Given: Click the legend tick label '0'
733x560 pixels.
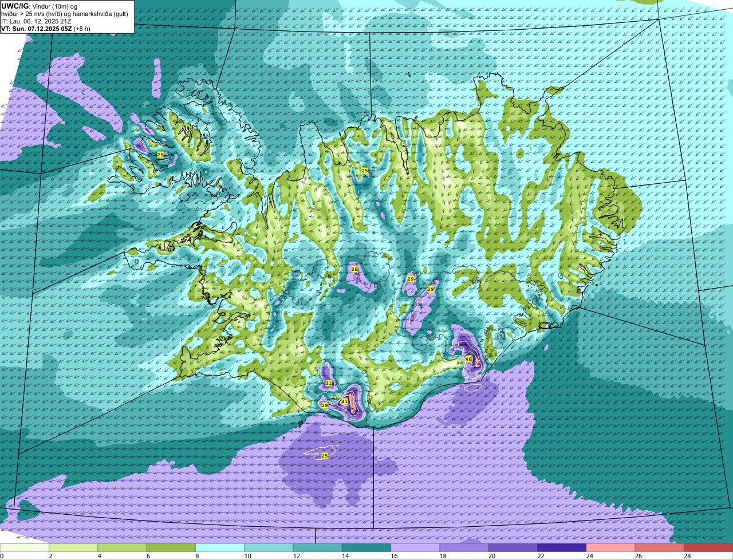Looking at the screenshot, I should pos(2,556).
